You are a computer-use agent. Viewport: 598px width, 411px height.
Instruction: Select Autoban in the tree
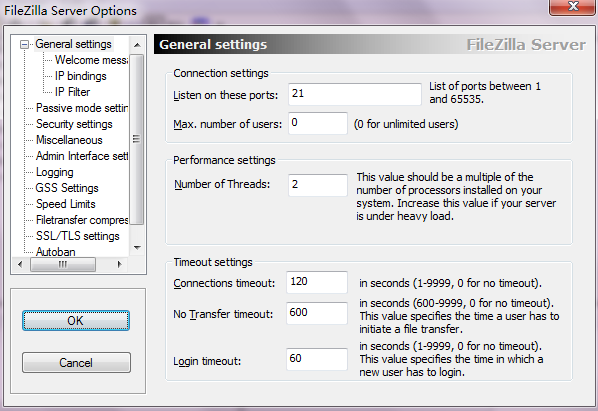pos(56,252)
